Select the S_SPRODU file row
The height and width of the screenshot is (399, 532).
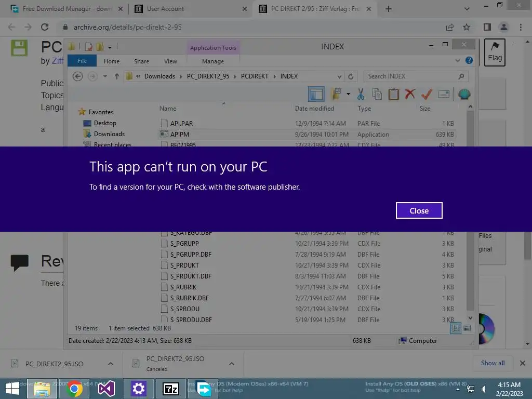pyautogui.click(x=307, y=309)
